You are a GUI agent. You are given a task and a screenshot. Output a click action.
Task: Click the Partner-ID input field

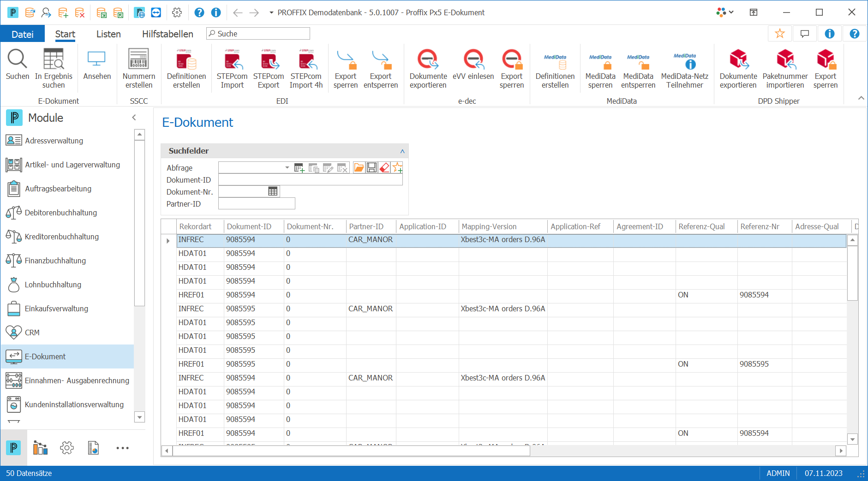pyautogui.click(x=257, y=204)
